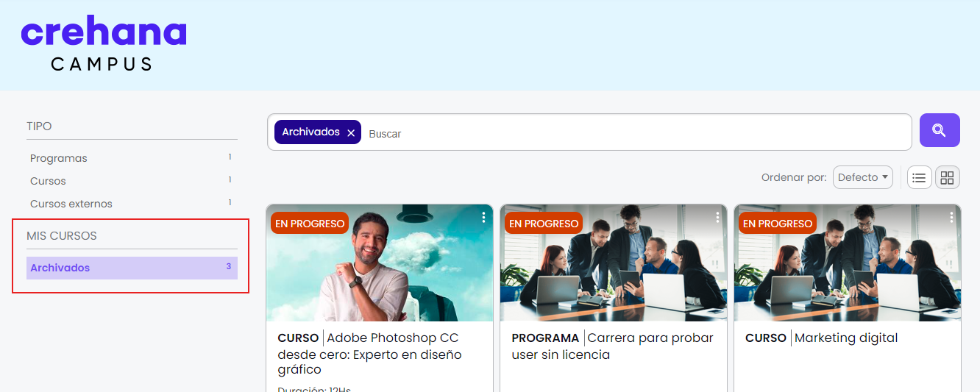Open the Ordenar por Defecto dropdown

coord(863,177)
